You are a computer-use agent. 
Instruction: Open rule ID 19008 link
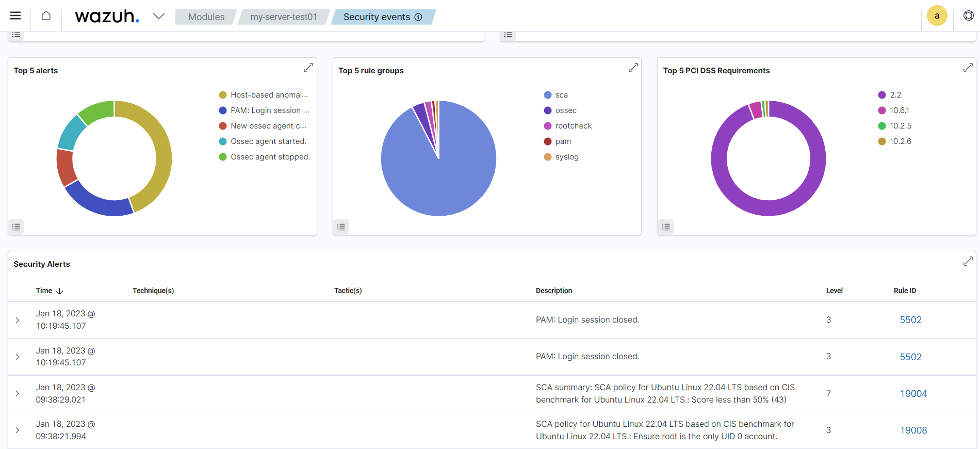click(x=913, y=430)
